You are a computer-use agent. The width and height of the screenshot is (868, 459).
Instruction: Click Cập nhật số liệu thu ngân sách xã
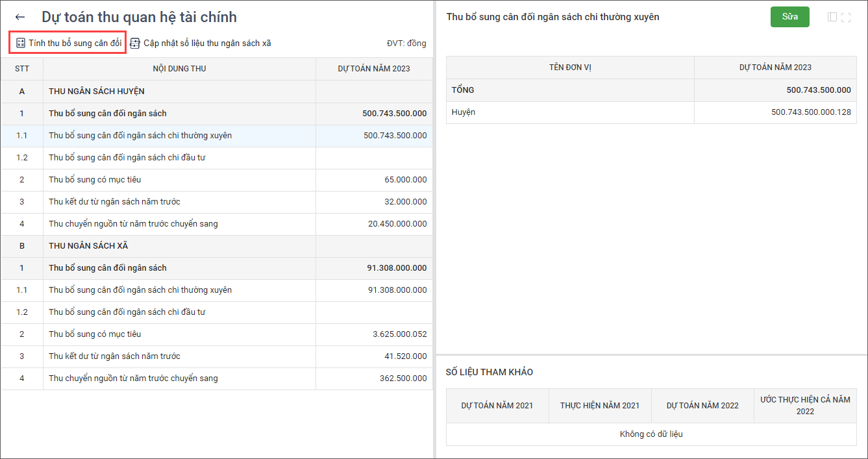click(207, 43)
